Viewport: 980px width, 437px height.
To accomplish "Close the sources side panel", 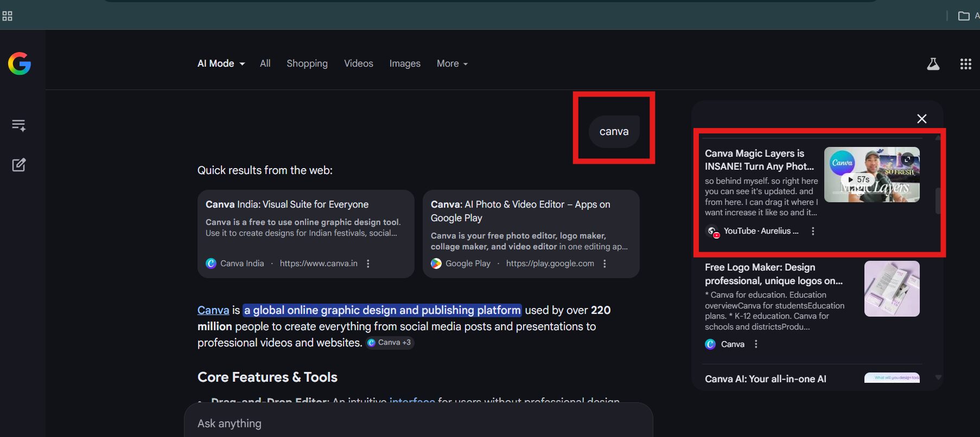I will point(921,119).
